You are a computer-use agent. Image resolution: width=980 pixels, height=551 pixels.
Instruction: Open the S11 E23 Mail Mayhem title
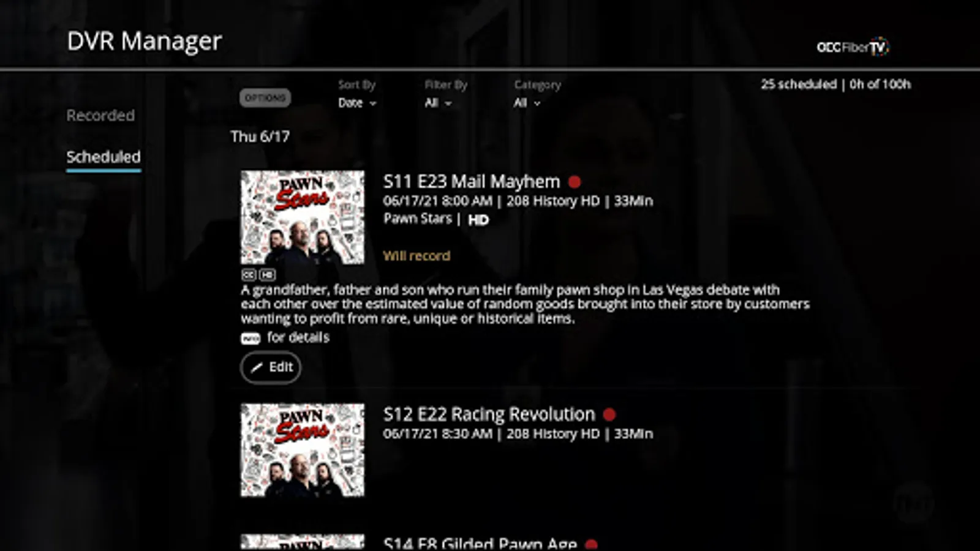click(472, 182)
